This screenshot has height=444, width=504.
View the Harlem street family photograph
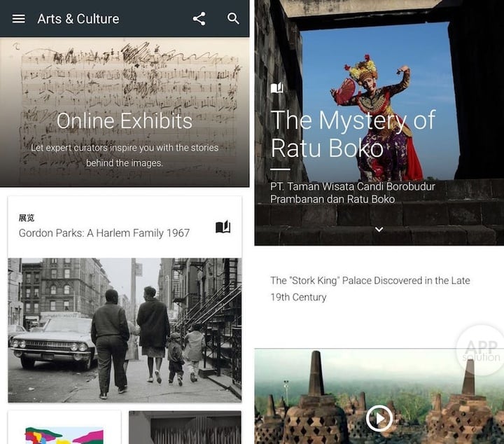pyautogui.click(x=125, y=329)
